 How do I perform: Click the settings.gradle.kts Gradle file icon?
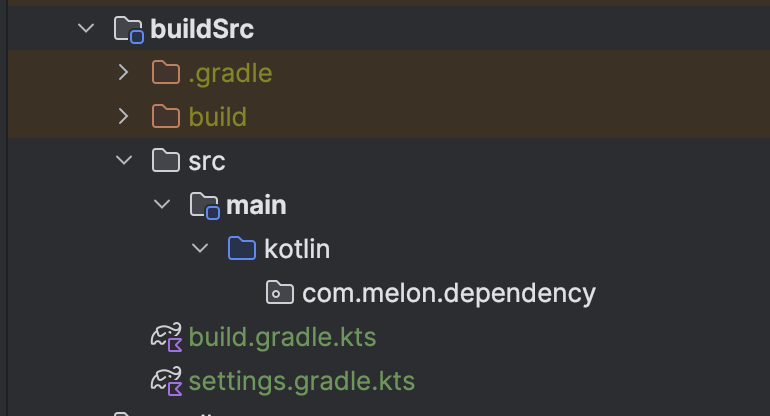click(166, 382)
